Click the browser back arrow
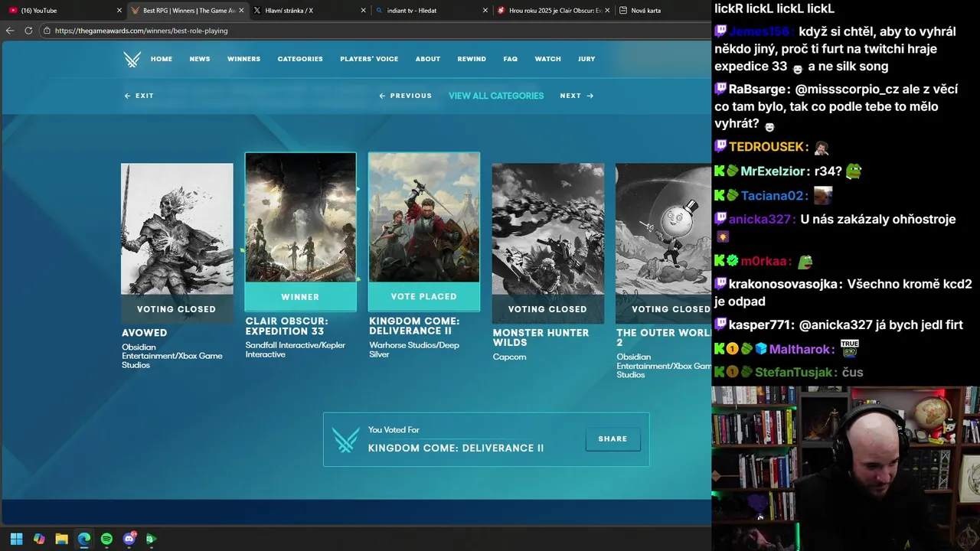Image resolution: width=980 pixels, height=551 pixels. [10, 31]
